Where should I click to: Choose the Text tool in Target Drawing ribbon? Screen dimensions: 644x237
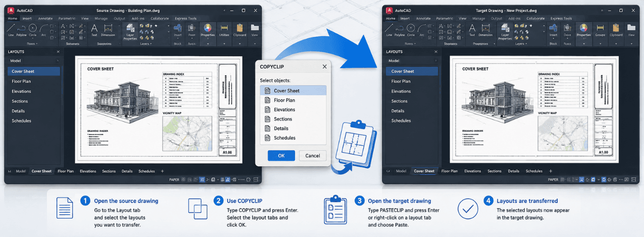tap(472, 30)
